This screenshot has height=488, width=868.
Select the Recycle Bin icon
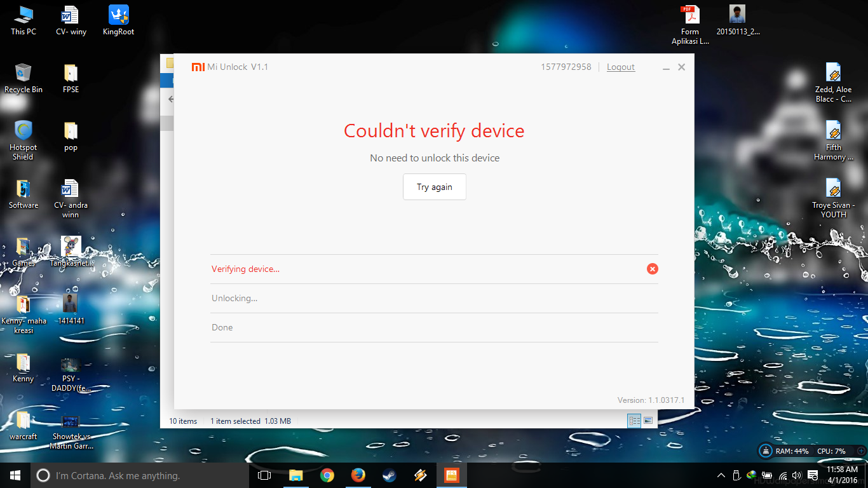(x=24, y=78)
